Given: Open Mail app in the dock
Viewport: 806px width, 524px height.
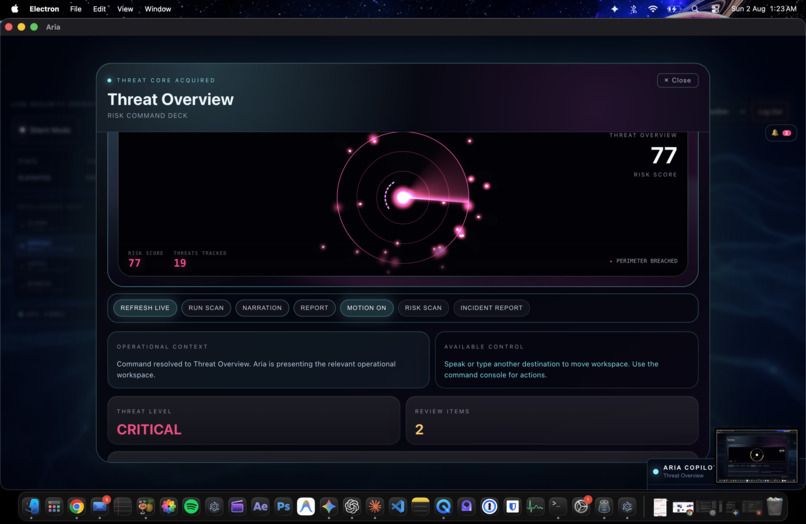Looking at the screenshot, I should [x=100, y=507].
